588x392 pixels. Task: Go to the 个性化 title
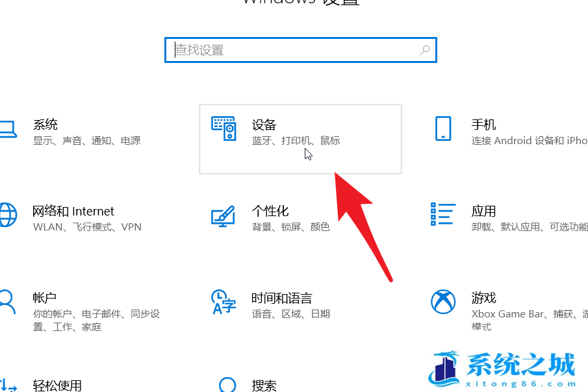(270, 211)
